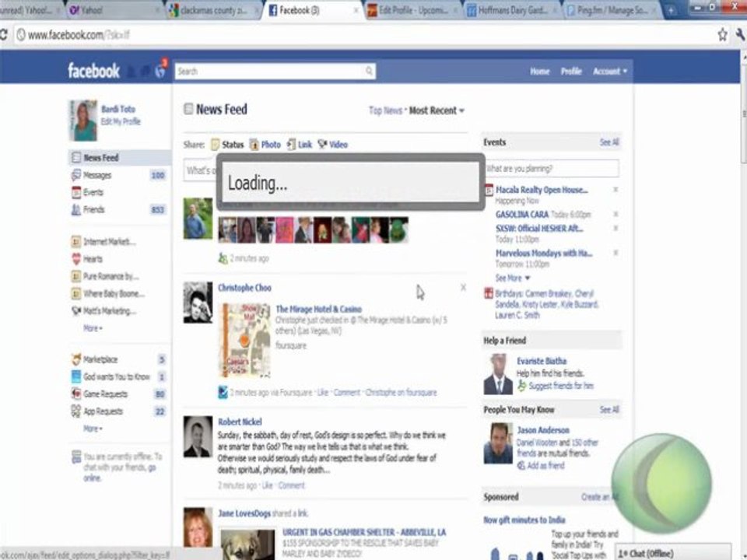This screenshot has height=560, width=747.
Task: Open Marvelous Mondays event link
Action: click(544, 254)
